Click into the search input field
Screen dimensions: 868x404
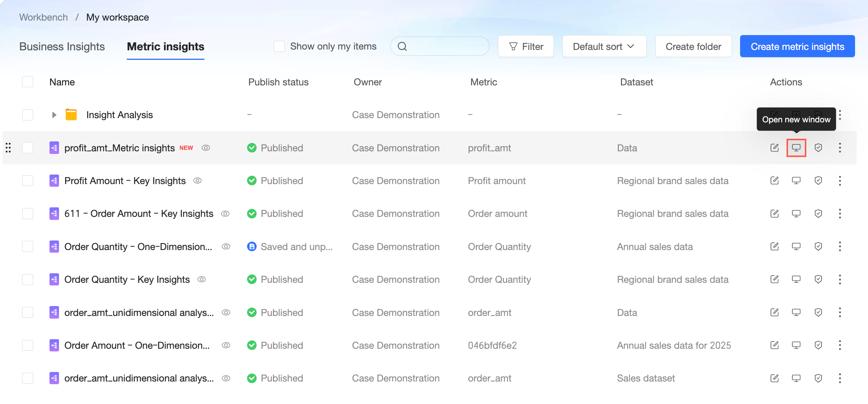tap(445, 46)
